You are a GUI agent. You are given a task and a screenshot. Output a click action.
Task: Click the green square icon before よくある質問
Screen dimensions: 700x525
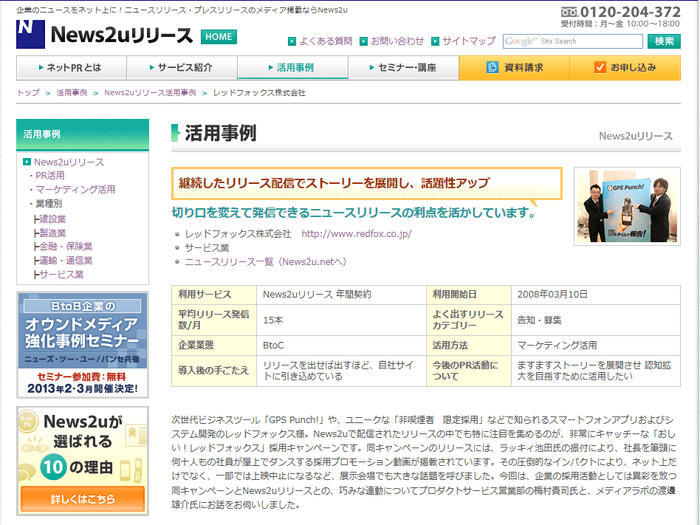coord(292,42)
